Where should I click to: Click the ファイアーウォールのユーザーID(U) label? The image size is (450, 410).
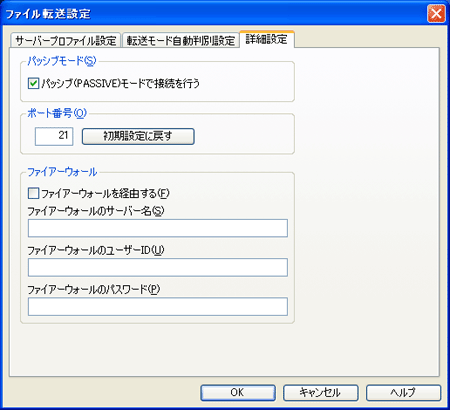[96, 250]
